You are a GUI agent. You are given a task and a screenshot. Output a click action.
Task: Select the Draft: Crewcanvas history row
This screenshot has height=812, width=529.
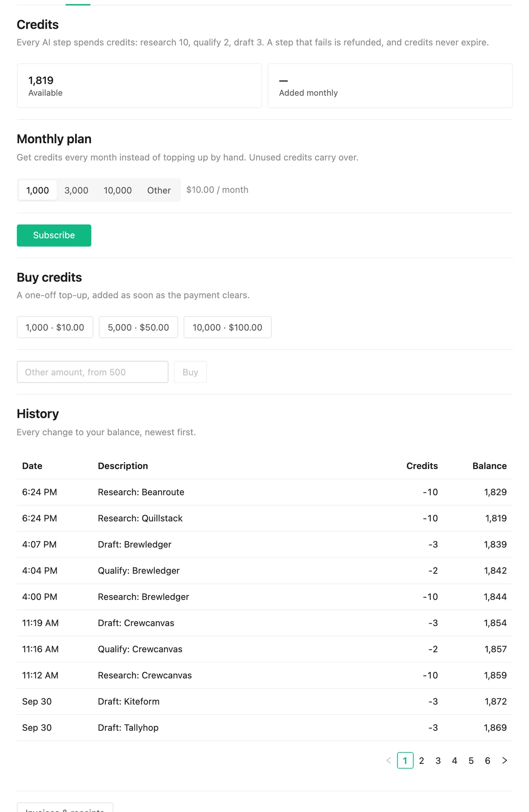pos(264,623)
